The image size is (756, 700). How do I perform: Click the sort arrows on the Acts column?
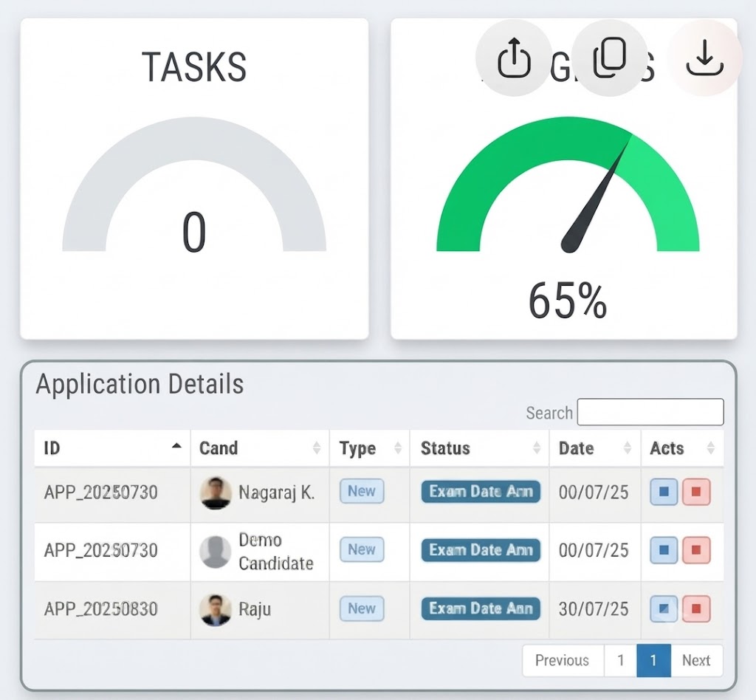click(711, 448)
